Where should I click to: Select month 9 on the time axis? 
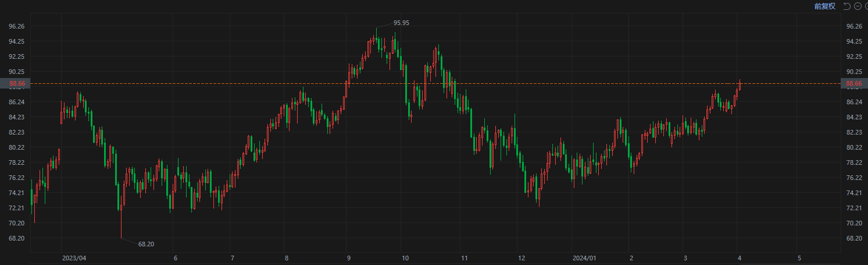point(348,257)
